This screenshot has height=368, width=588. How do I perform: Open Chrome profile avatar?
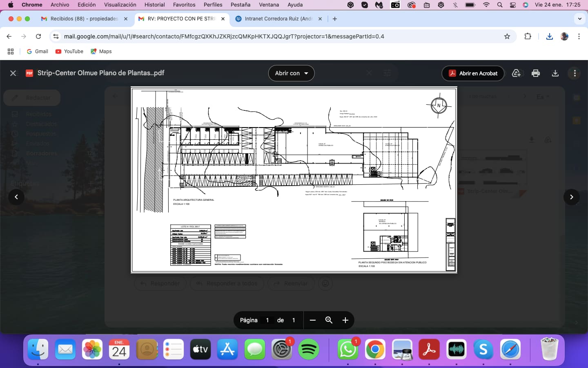click(x=564, y=36)
